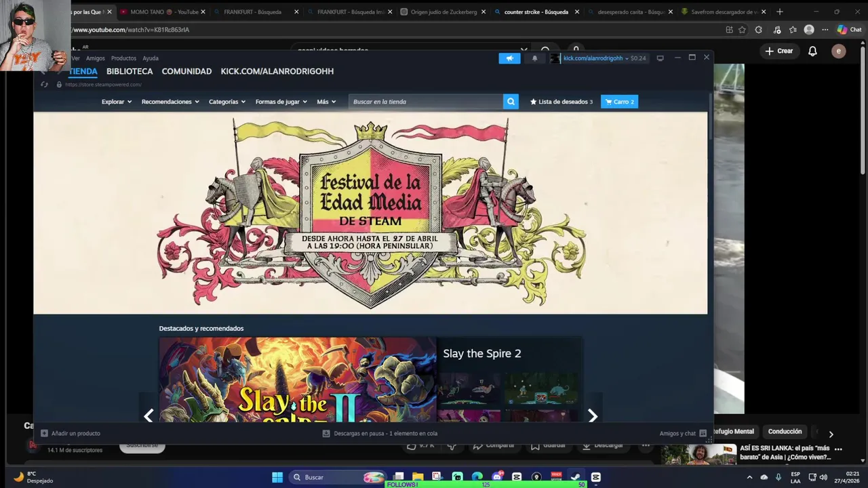This screenshot has height=488, width=868.
Task: Open options for ASÍ ES SRI LANKA video
Action: [x=838, y=449]
